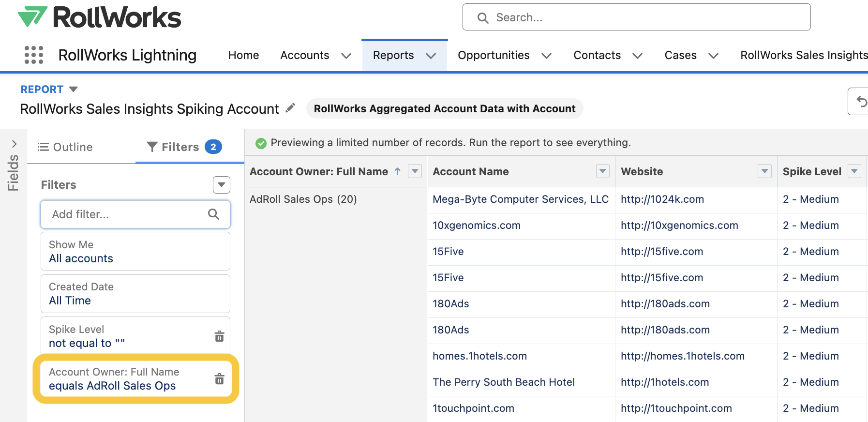Go to the Home tab
The image size is (868, 422).
click(243, 55)
